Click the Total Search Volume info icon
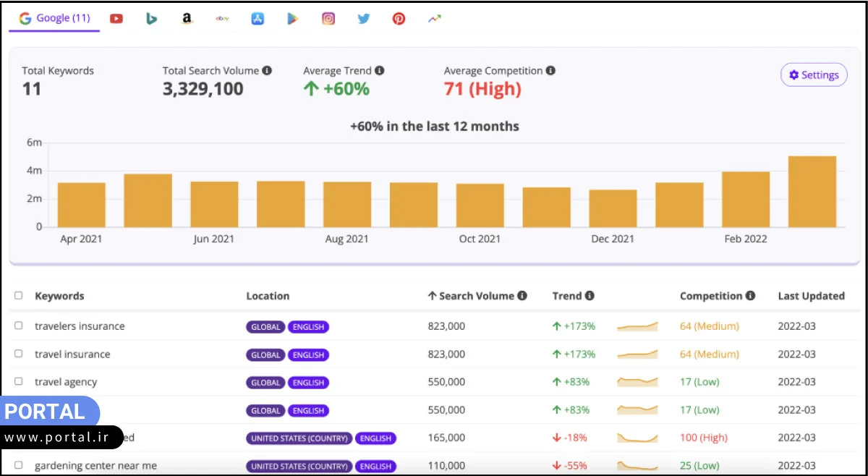Image resolution: width=868 pixels, height=476 pixels. [x=267, y=71]
